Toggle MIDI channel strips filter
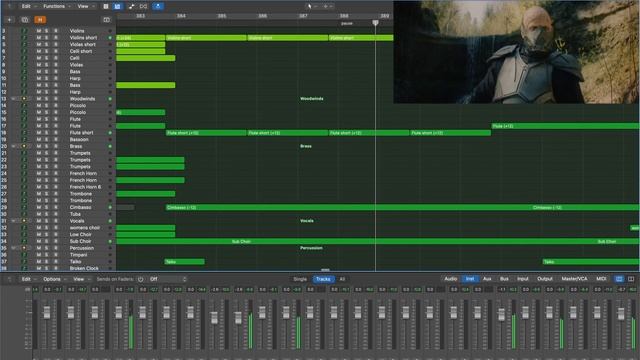 601,279
